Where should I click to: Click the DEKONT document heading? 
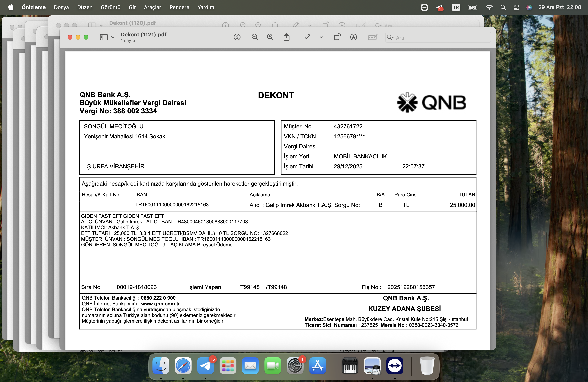pos(276,95)
